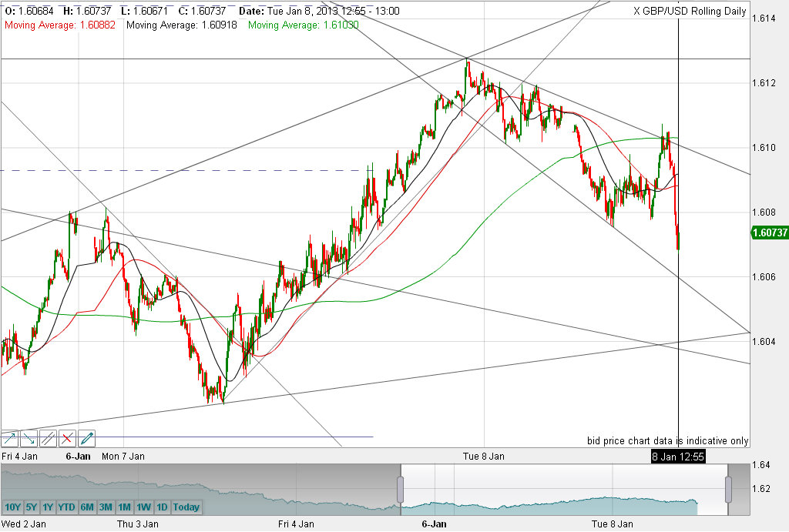Click the 'H: 1.60737' high price readout
The height and width of the screenshot is (532, 789).
pos(87,11)
